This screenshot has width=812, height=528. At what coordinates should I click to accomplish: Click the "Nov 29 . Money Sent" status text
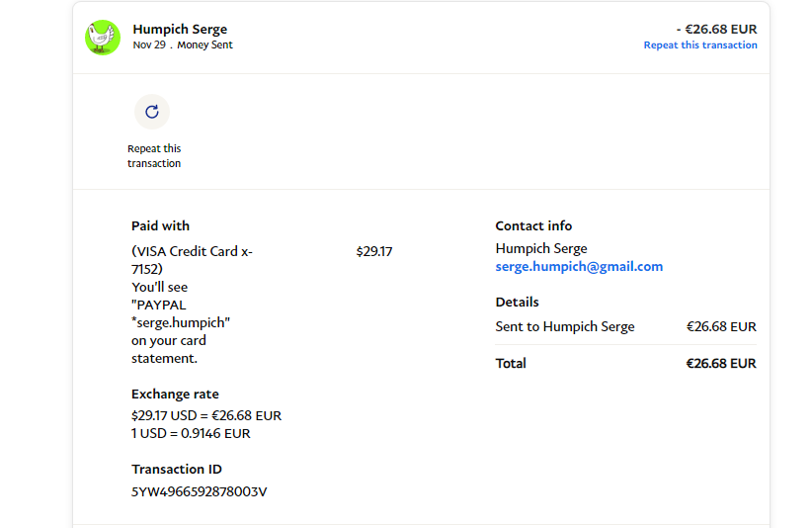click(x=183, y=45)
